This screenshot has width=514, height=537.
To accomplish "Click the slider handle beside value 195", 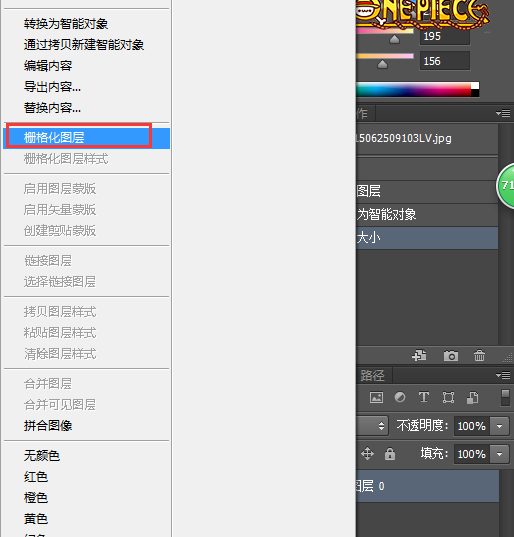I will pos(394,39).
